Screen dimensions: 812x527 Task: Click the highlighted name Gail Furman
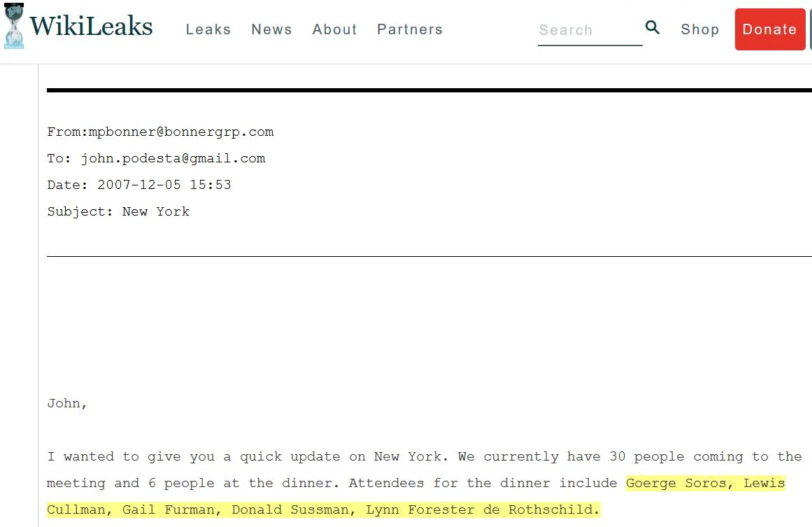168,510
